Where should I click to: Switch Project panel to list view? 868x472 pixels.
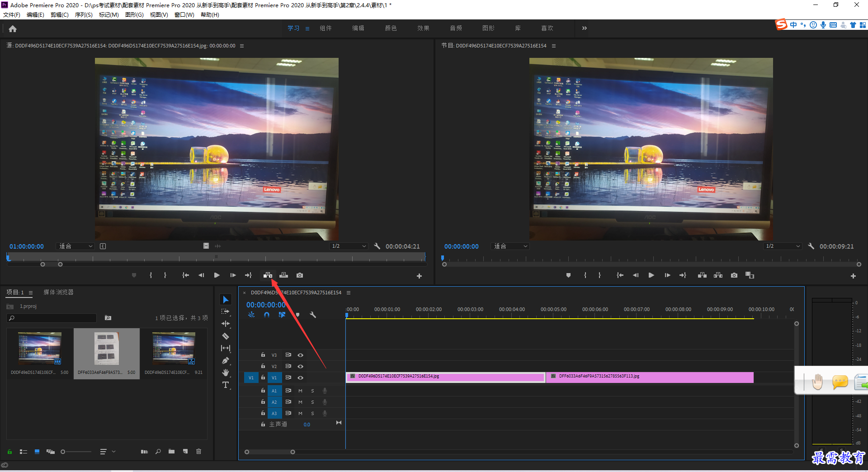[24, 451]
